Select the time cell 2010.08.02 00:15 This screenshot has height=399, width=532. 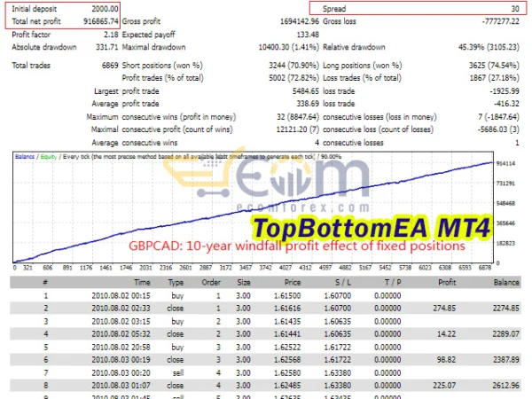[121, 295]
